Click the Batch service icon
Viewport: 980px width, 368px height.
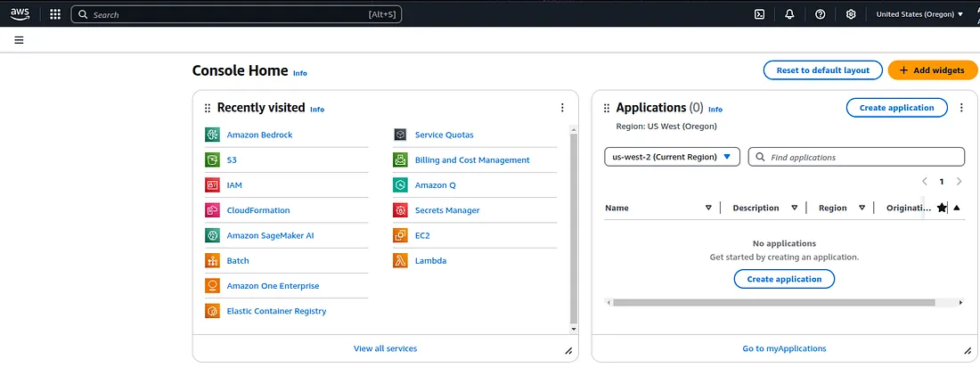213,260
